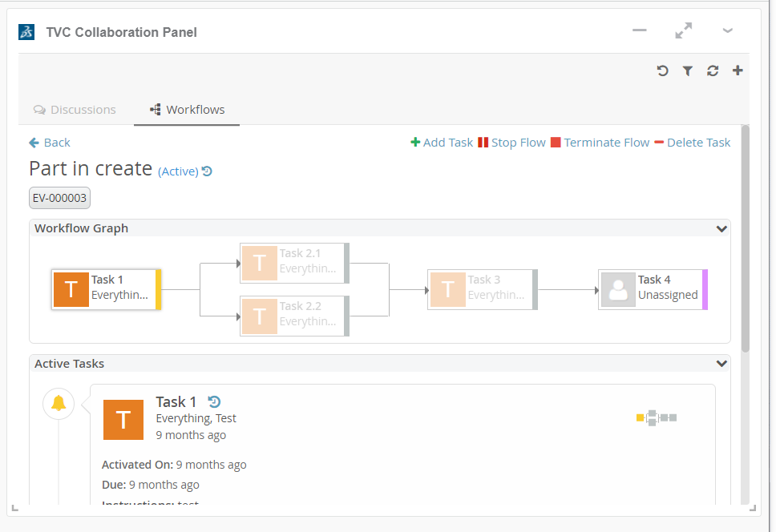Click the refresh sync icon
Image resolution: width=776 pixels, height=532 pixels.
(713, 71)
